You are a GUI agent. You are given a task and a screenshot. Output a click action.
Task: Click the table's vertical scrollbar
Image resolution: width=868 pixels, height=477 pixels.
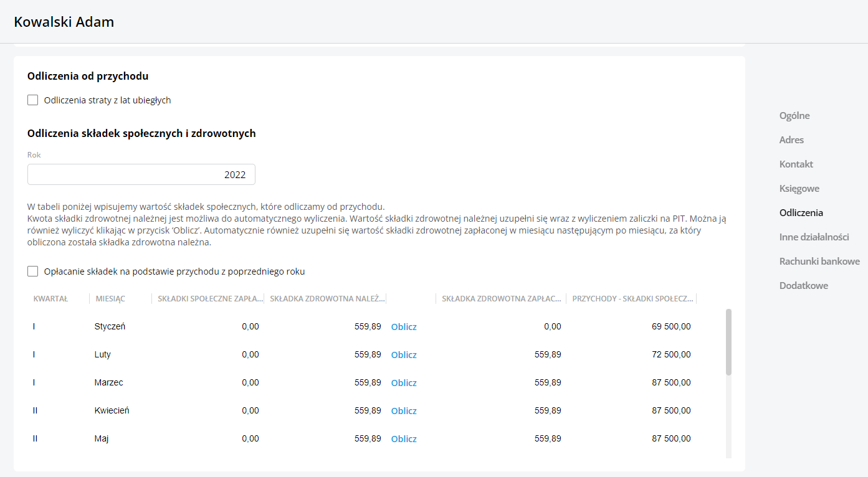click(x=728, y=342)
